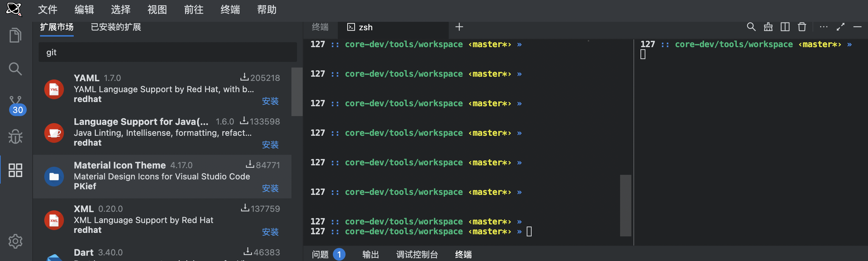Open the 前往 menu
Viewport: 868px width, 261px height.
click(194, 9)
